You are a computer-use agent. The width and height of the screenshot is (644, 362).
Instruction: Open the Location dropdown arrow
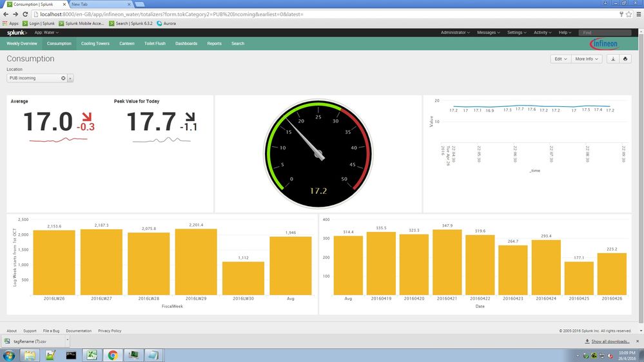(x=70, y=78)
